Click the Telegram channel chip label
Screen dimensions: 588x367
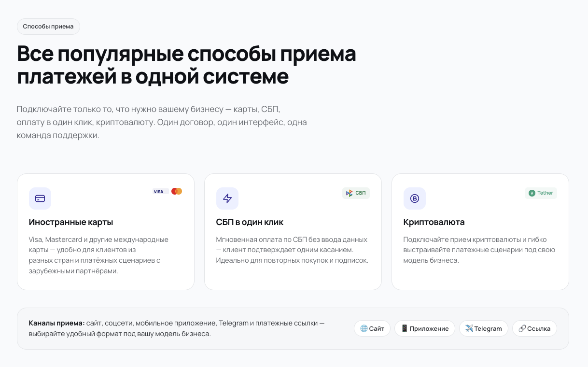click(x=488, y=329)
